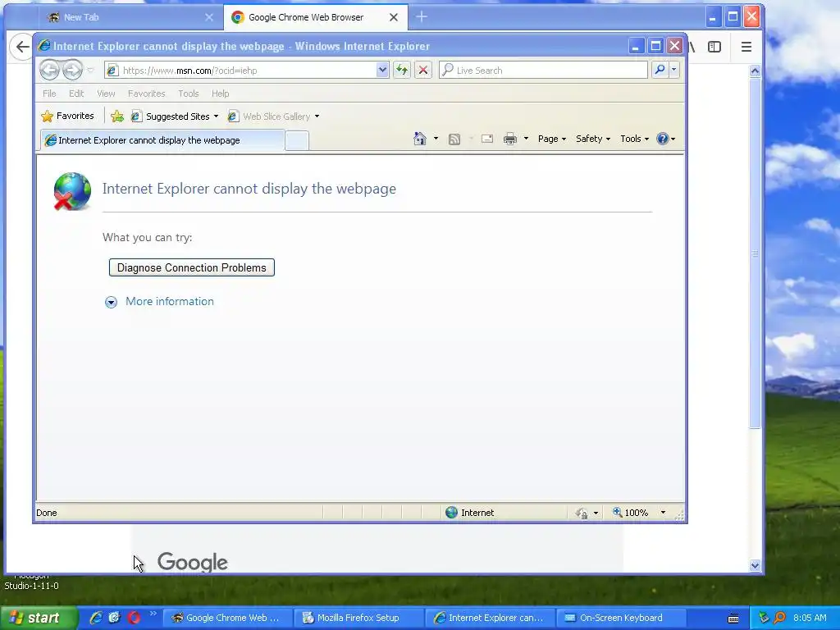Click the IE Back navigation arrow

coord(49,71)
